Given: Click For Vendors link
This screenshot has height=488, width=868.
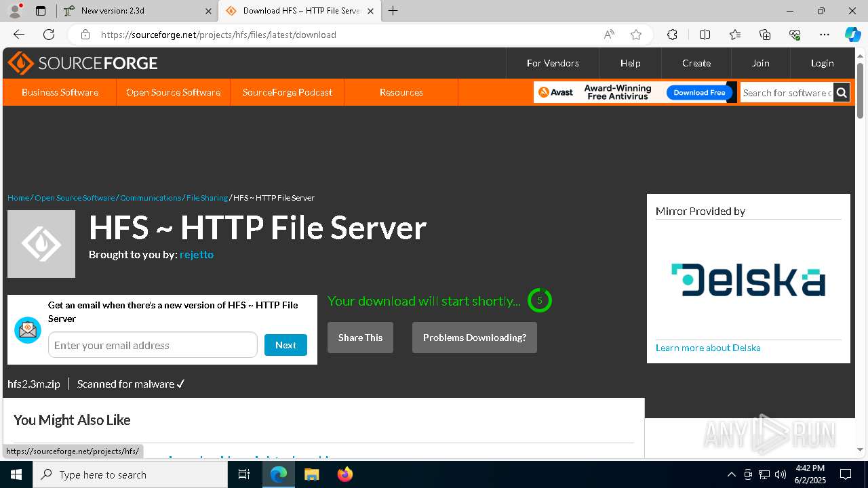Looking at the screenshot, I should click(553, 63).
